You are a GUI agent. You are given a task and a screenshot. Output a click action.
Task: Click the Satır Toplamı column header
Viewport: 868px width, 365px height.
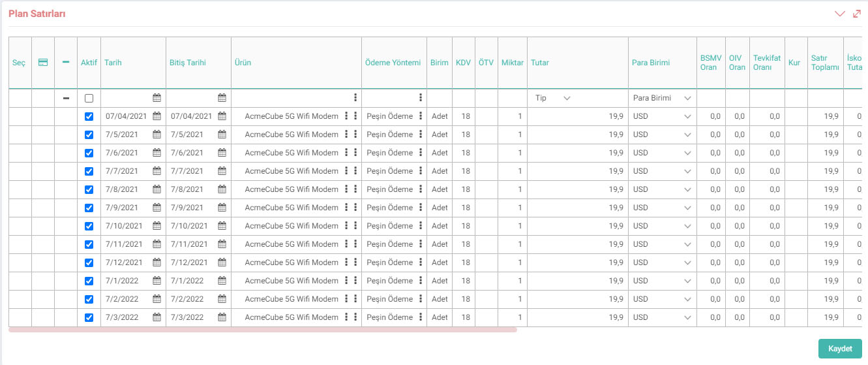pos(825,63)
